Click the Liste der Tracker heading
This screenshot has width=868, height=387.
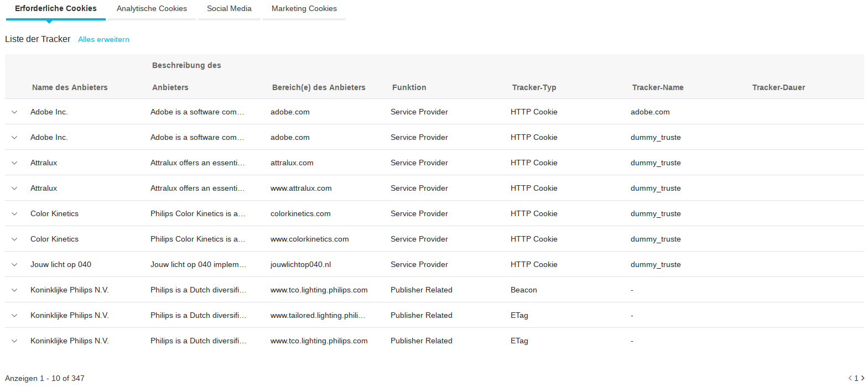pos(38,39)
